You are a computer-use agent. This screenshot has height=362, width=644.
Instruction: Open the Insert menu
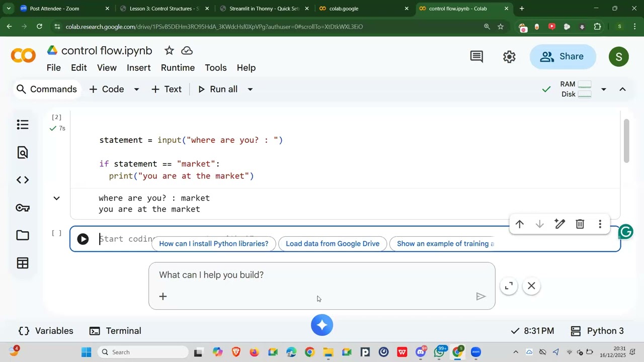(139, 67)
